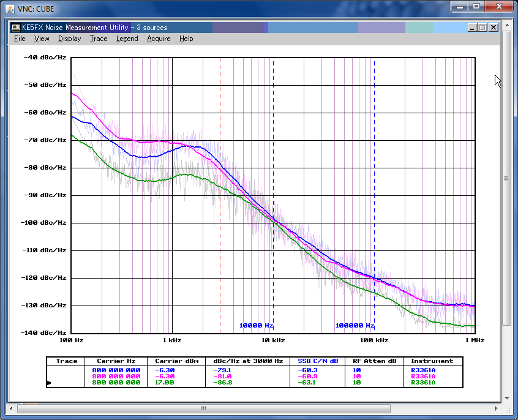Show the Legend menu
Viewport: 518px width, 420px height.
pyautogui.click(x=127, y=39)
